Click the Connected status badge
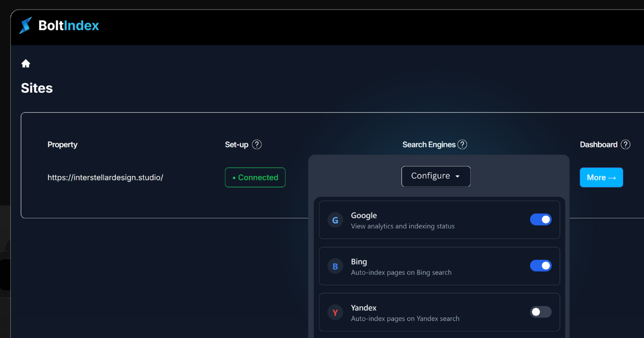 pos(255,178)
